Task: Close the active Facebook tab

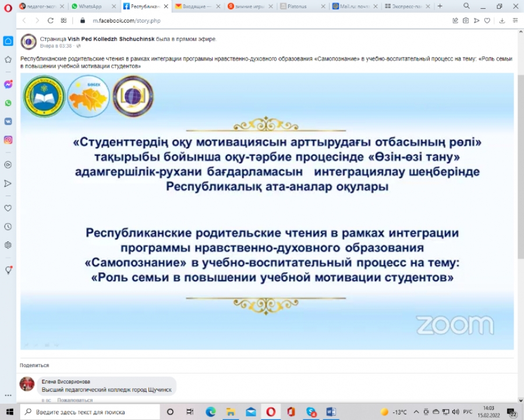Action: point(166,6)
